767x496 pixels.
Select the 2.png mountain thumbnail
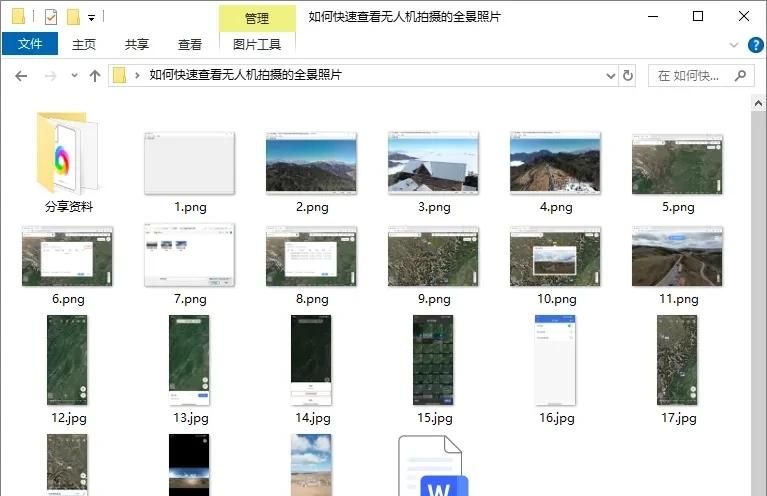click(312, 163)
